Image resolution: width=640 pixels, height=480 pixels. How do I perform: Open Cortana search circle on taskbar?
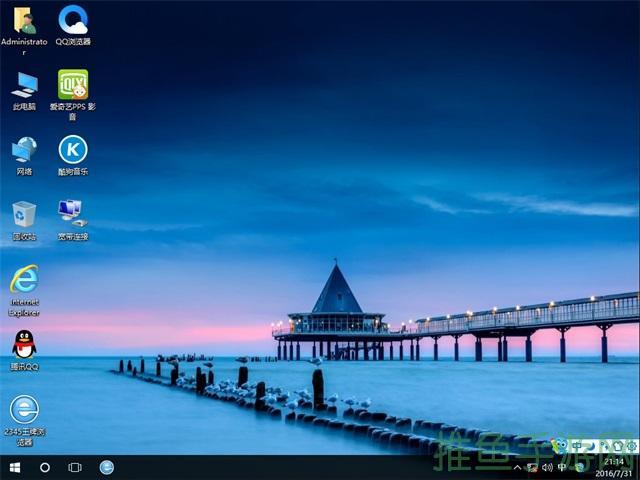point(45,467)
